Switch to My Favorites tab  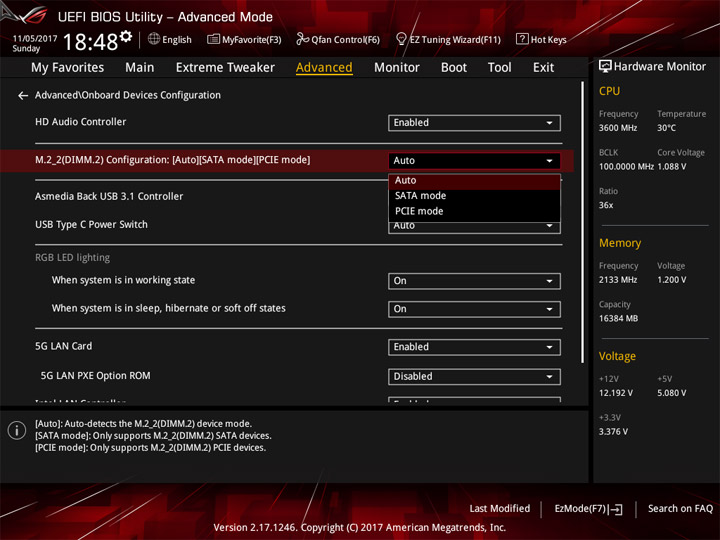(x=68, y=68)
